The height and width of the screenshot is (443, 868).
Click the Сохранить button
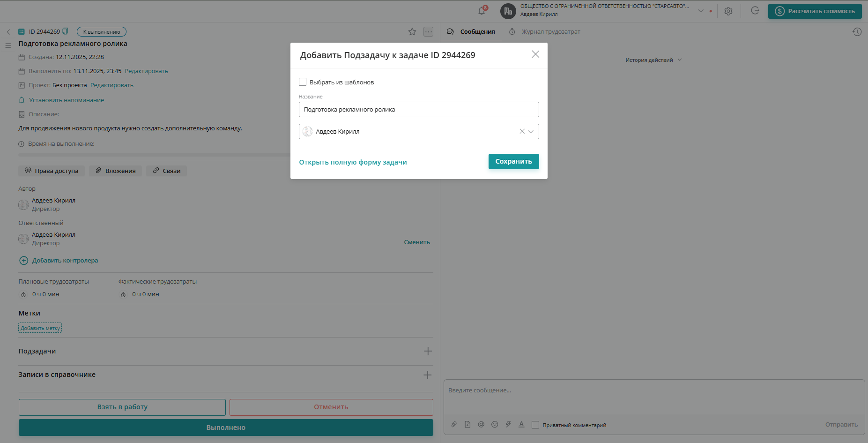(x=513, y=161)
